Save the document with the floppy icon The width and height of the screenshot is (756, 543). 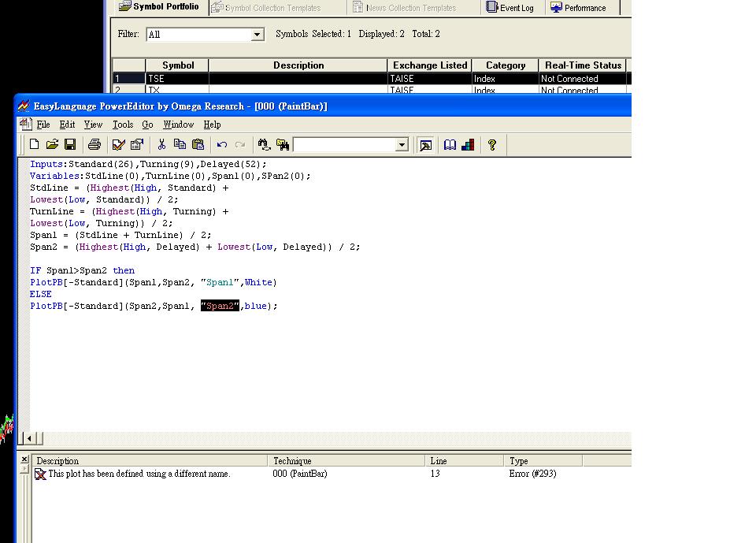(70, 144)
